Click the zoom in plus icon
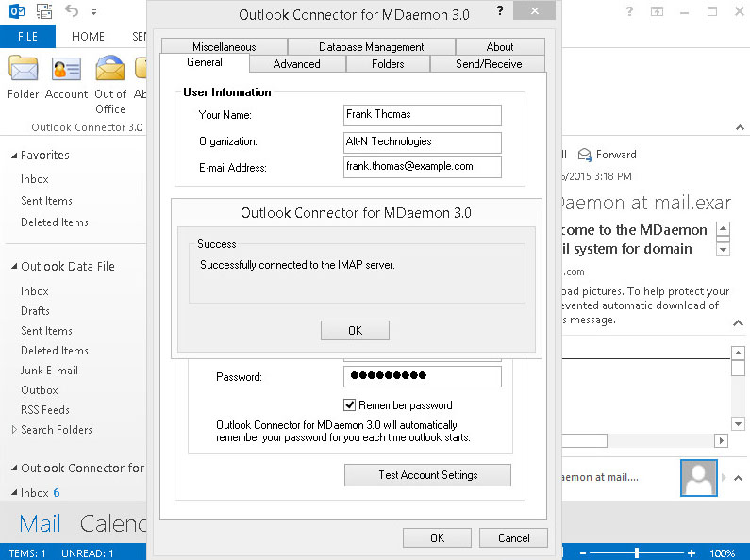Viewport: 750px width, 560px height. point(692,552)
